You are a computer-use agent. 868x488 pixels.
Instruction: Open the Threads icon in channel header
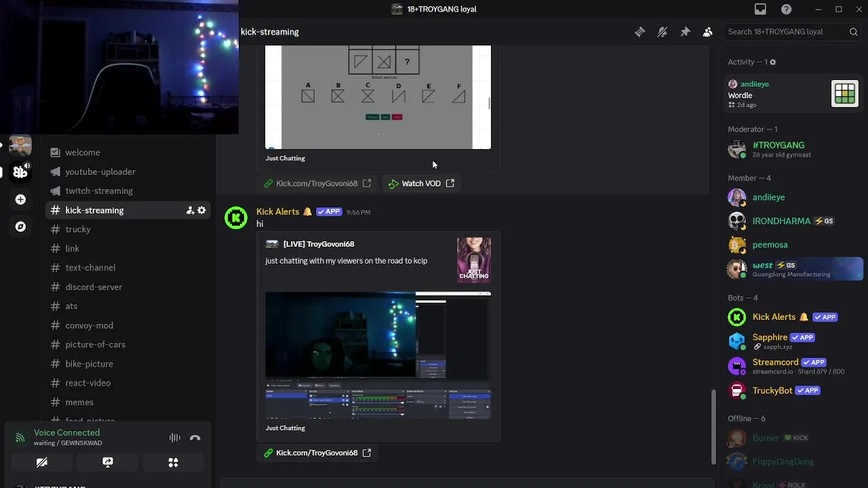pos(639,32)
